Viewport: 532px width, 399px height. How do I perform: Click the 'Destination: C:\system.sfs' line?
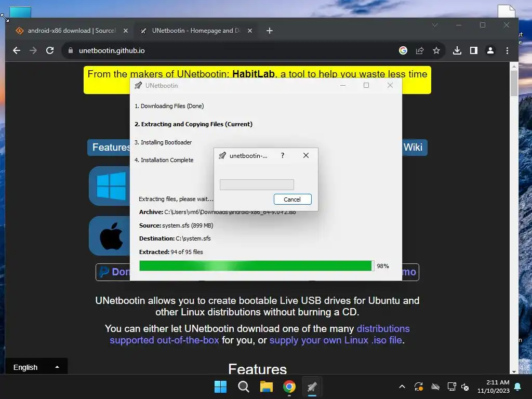point(175,238)
